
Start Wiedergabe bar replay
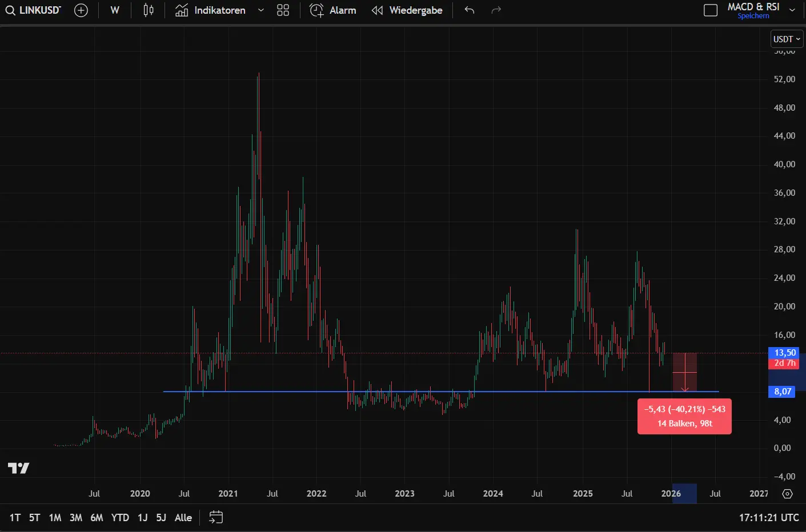[407, 10]
